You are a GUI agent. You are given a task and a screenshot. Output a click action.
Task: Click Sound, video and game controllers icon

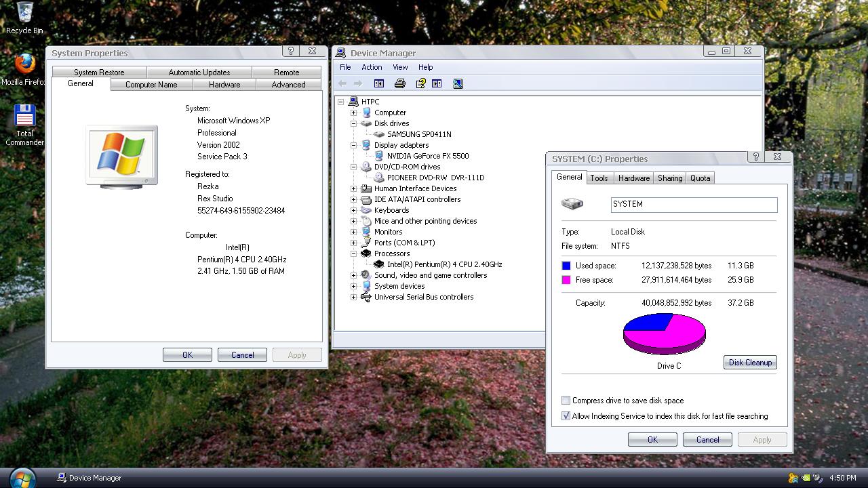[x=366, y=275]
